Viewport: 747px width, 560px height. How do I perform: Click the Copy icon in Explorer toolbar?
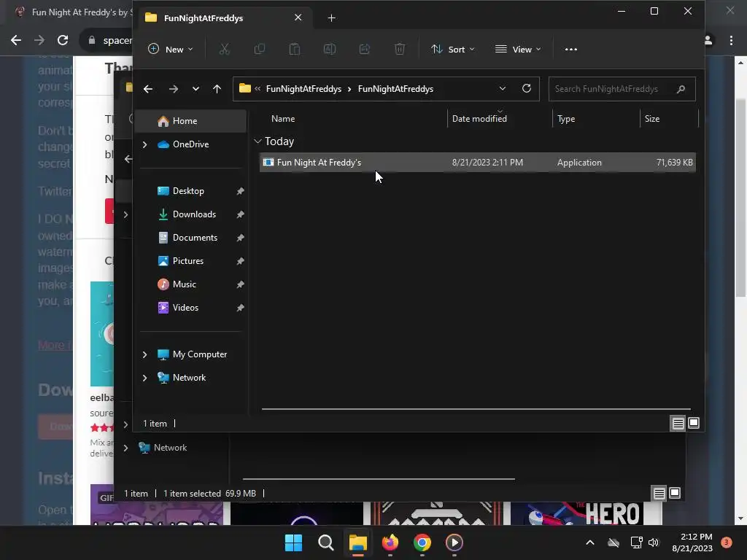260,49
